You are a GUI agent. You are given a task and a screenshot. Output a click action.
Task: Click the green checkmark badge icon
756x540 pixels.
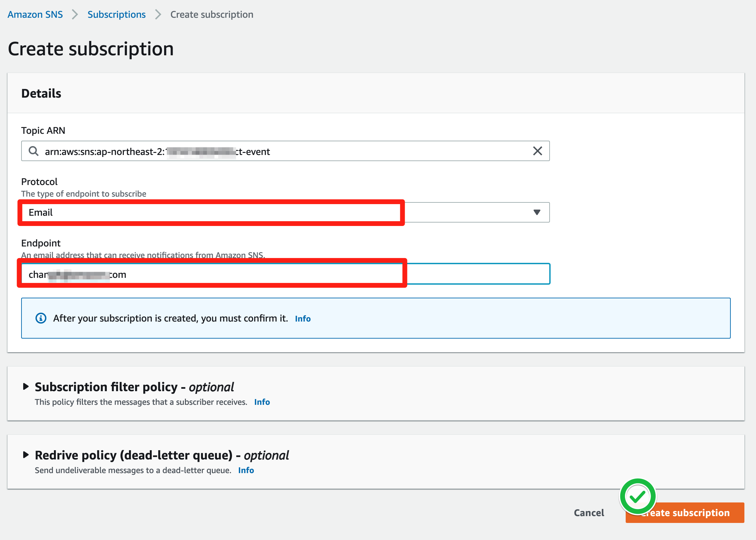click(638, 497)
